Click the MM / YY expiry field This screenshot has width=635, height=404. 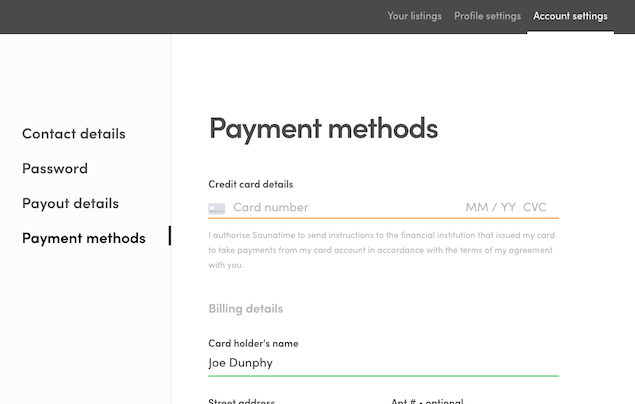click(490, 208)
